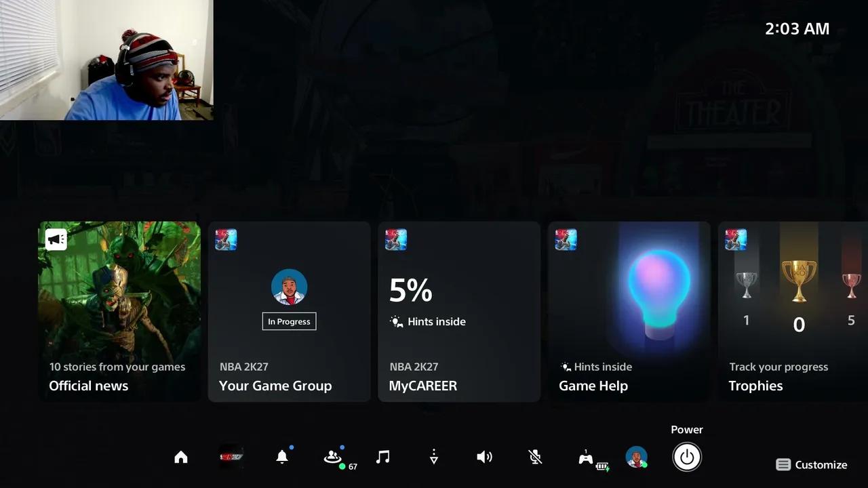This screenshot has width=868, height=488.
Task: Click the NBA 2K27 icon on MyCAREER card
Action: point(396,239)
